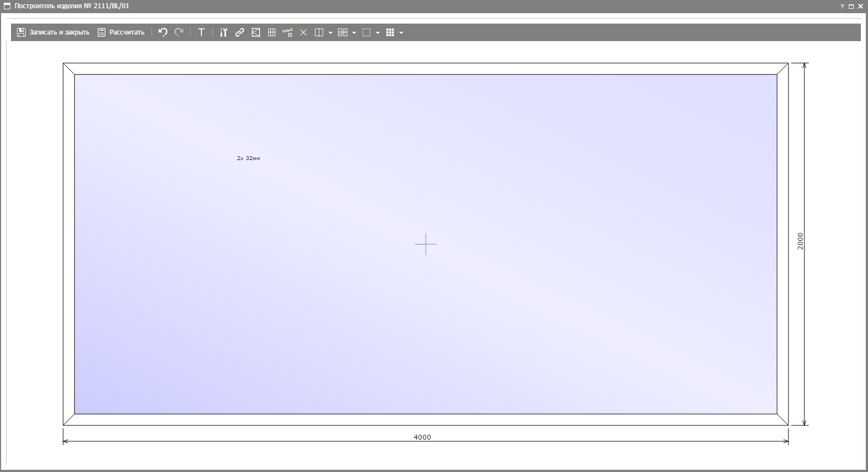Click the '2x 32мм' glazing label
This screenshot has width=868, height=472.
[x=249, y=158]
